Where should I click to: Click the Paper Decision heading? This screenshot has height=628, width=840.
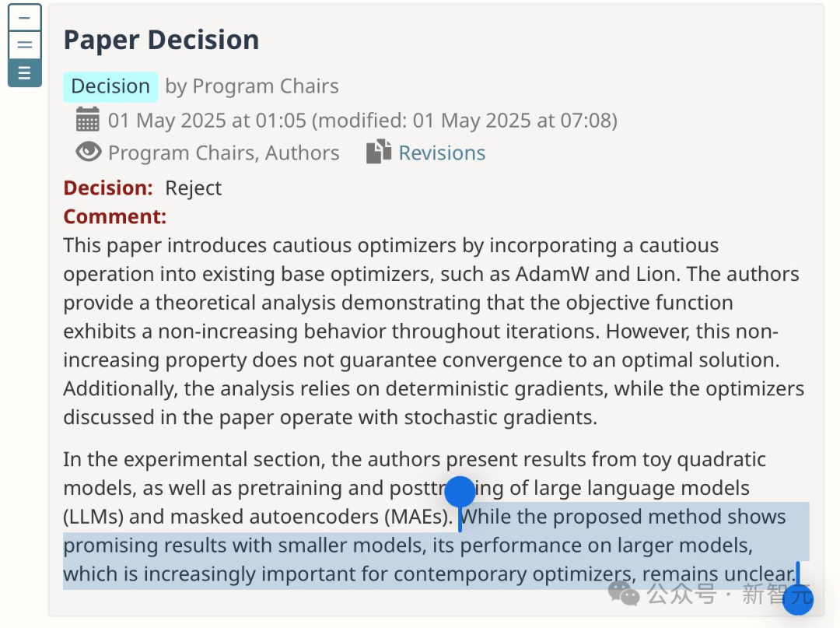pos(161,40)
